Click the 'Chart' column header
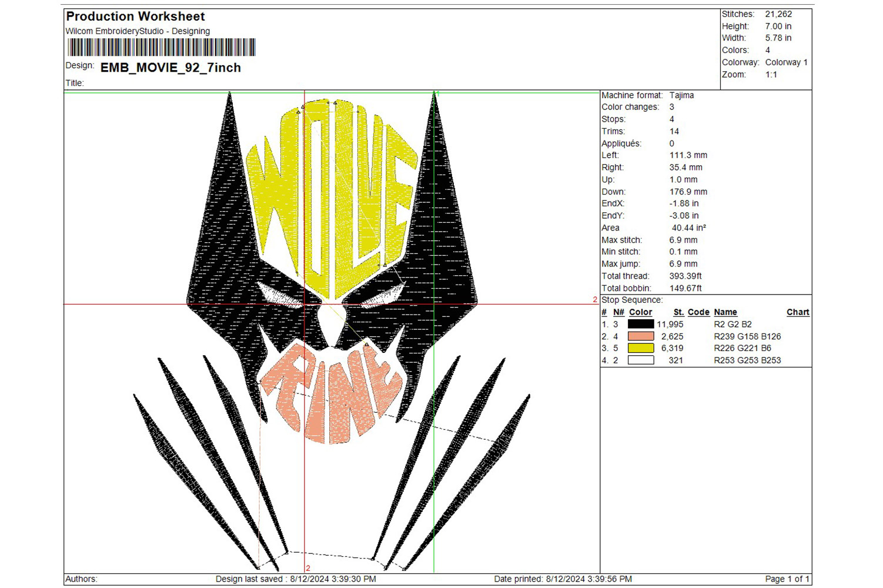 click(798, 312)
